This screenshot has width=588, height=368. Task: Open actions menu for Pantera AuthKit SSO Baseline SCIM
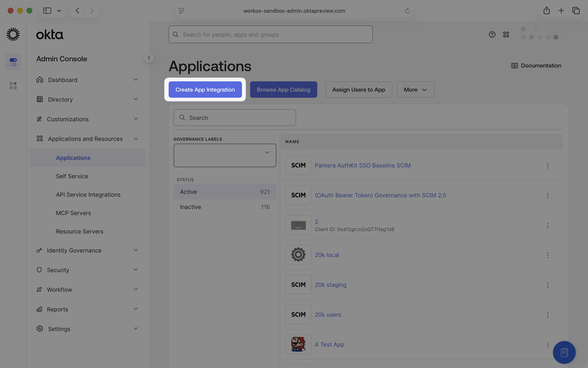[x=548, y=166]
